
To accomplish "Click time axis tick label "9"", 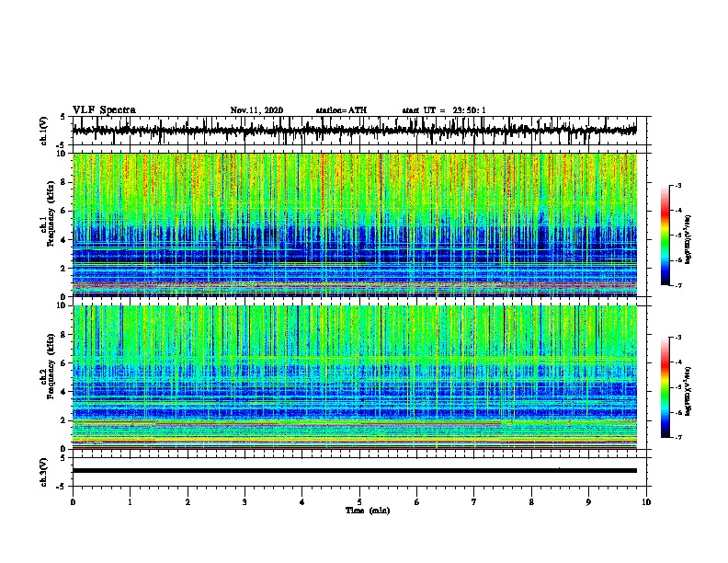I will tap(588, 502).
